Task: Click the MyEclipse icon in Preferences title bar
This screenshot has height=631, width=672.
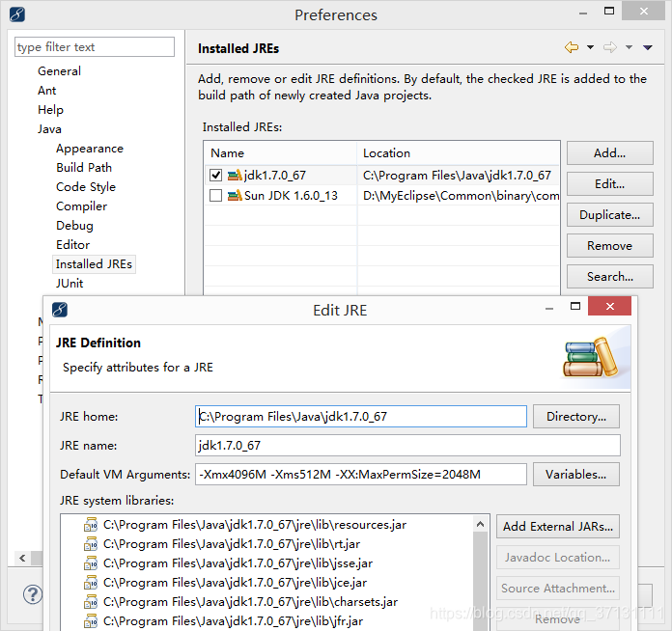Action: pos(16,14)
